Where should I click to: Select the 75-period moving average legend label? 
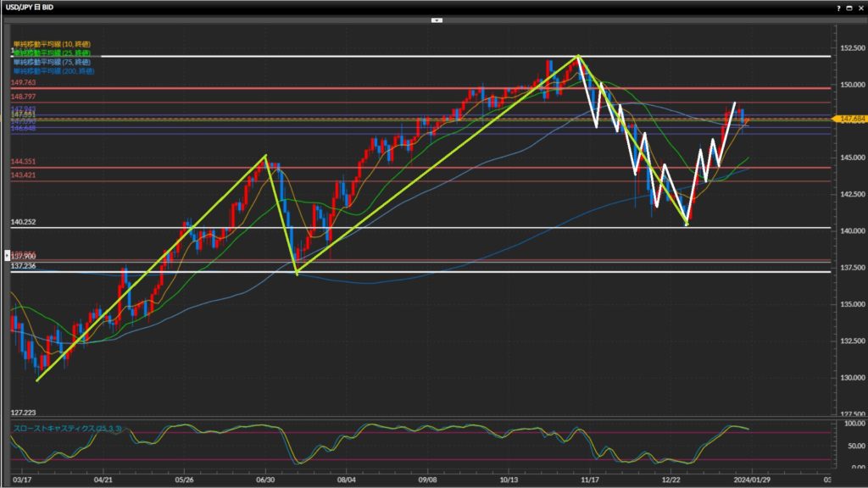point(52,61)
